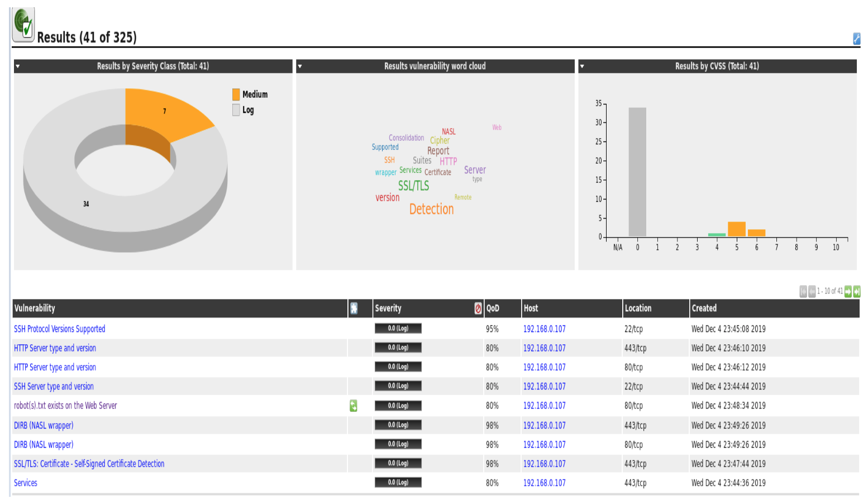Click 'wrapper' in the word cloud
This screenshot has height=503, width=868.
[x=386, y=172]
